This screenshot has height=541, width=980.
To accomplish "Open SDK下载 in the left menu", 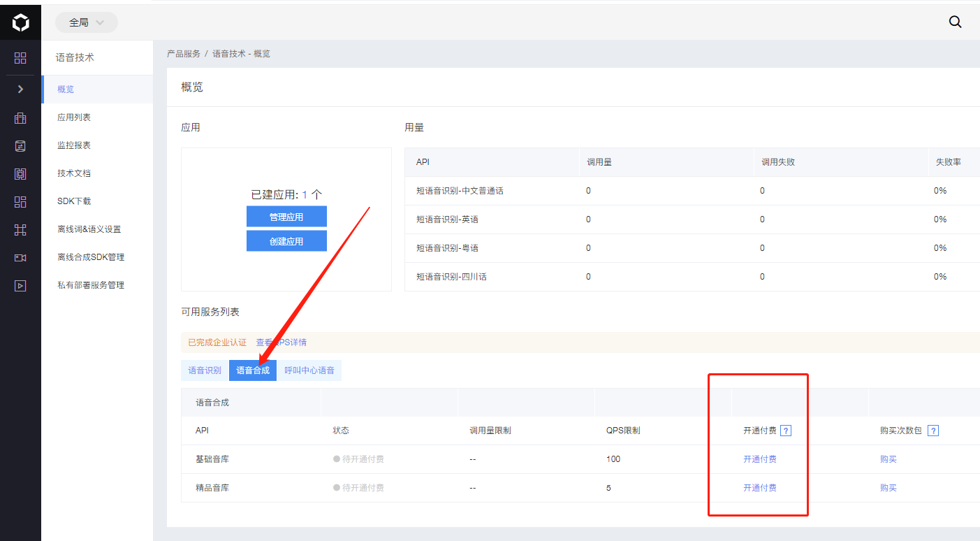I will (x=74, y=201).
